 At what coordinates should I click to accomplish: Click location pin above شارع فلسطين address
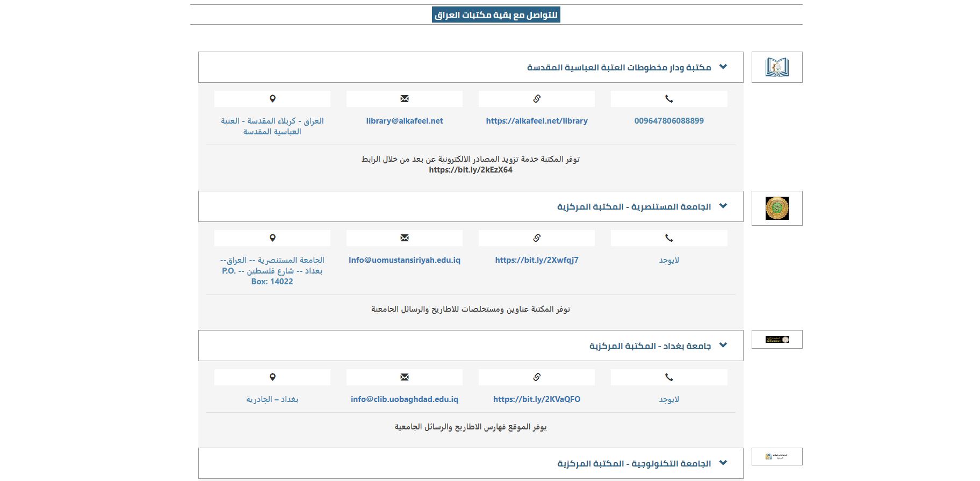pyautogui.click(x=272, y=238)
